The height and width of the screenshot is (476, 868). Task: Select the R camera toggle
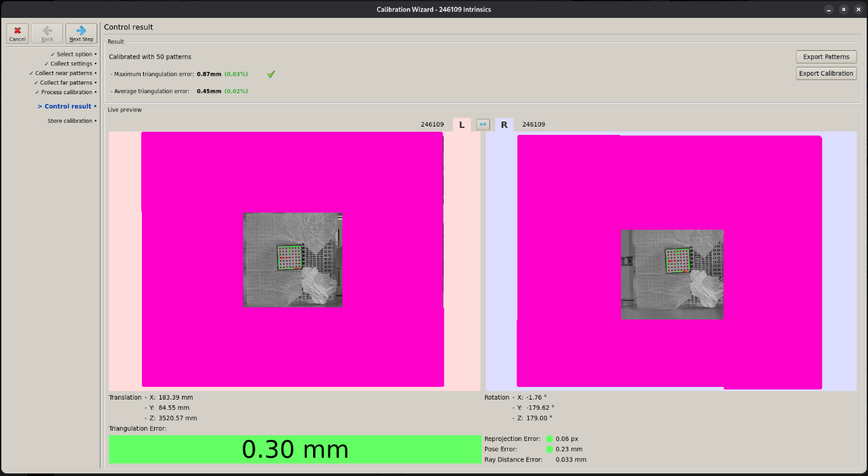[504, 125]
